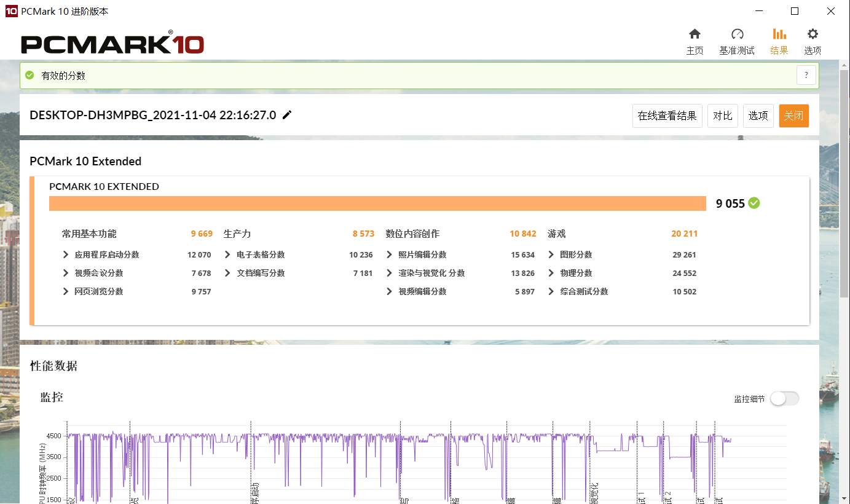Screen dimensions: 850x504
Task: Toggle the 监控细节 switch on
Action: (x=785, y=398)
